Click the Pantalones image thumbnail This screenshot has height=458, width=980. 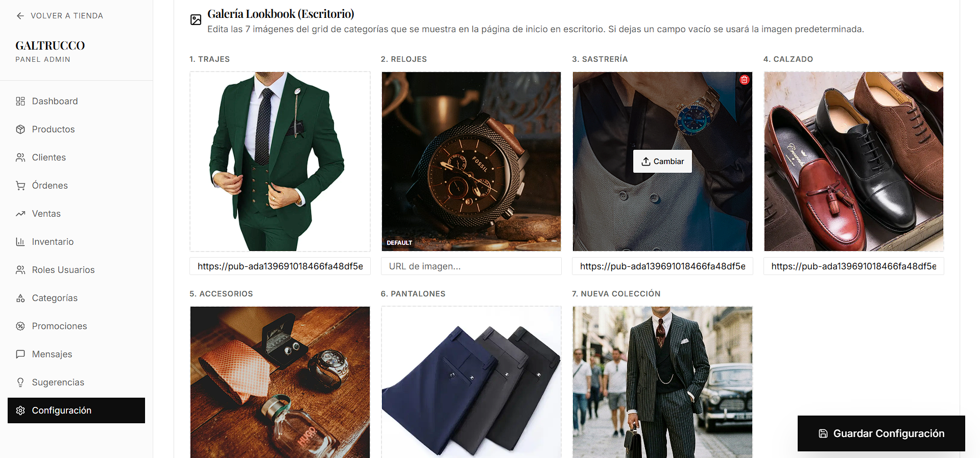click(x=471, y=381)
